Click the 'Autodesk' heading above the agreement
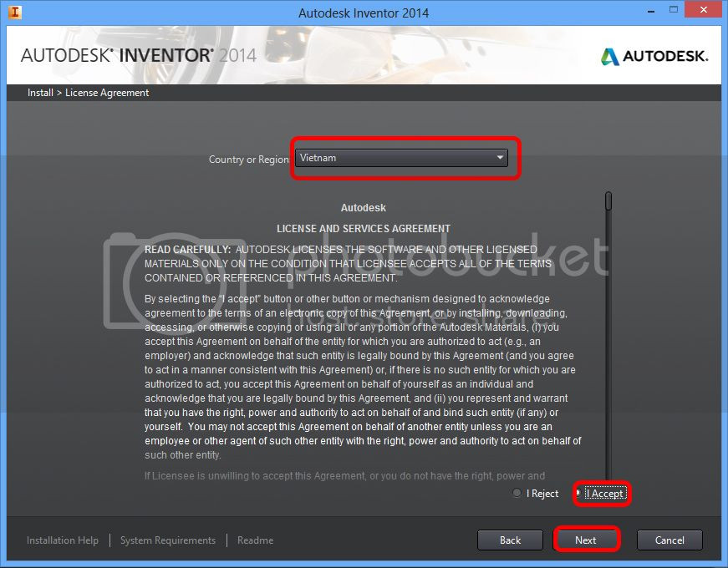Viewport: 728px width, 568px height. point(364,208)
